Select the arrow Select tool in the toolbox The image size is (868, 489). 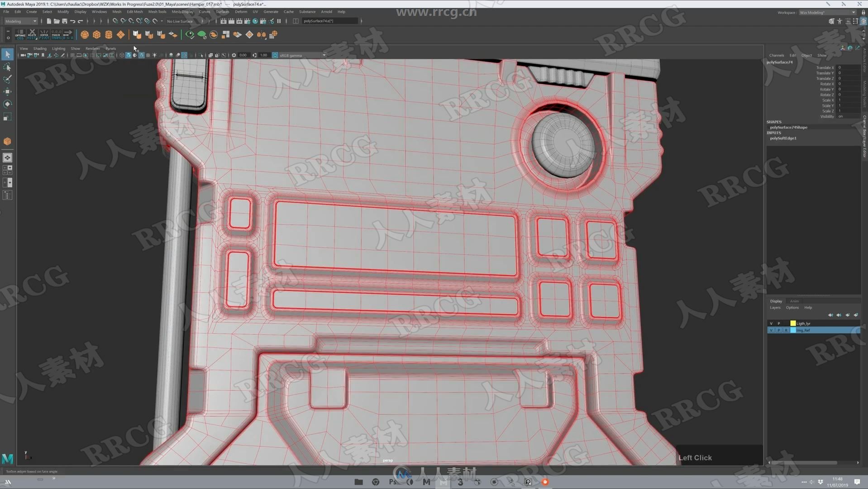(x=7, y=55)
